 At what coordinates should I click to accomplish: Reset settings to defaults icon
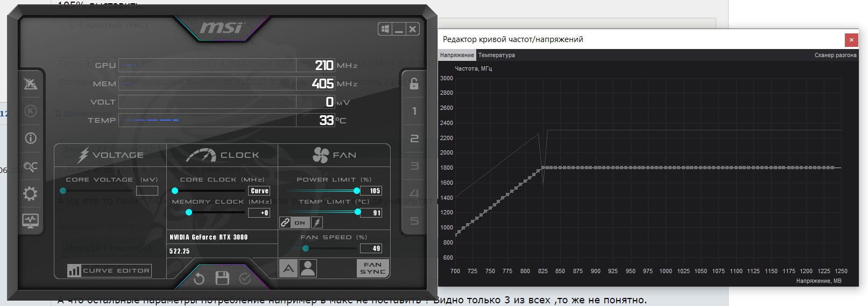pos(199,279)
